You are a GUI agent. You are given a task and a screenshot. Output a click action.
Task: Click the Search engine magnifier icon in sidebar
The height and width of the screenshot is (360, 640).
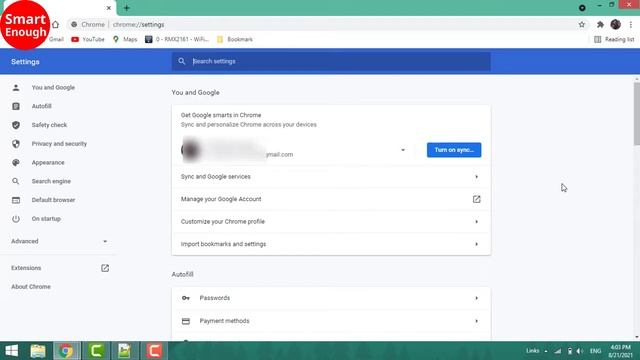(16, 181)
